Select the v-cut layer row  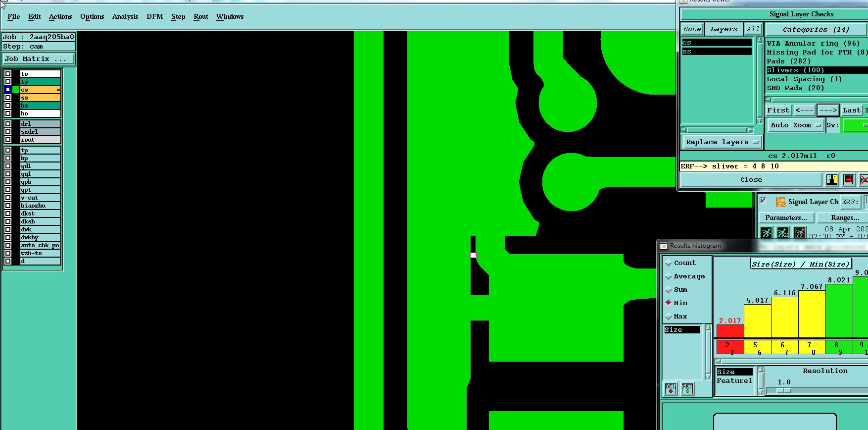[40, 198]
